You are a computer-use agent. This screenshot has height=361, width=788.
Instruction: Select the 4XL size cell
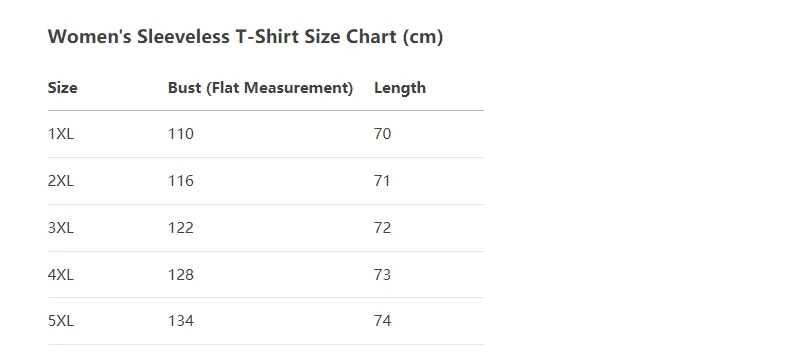tap(61, 275)
